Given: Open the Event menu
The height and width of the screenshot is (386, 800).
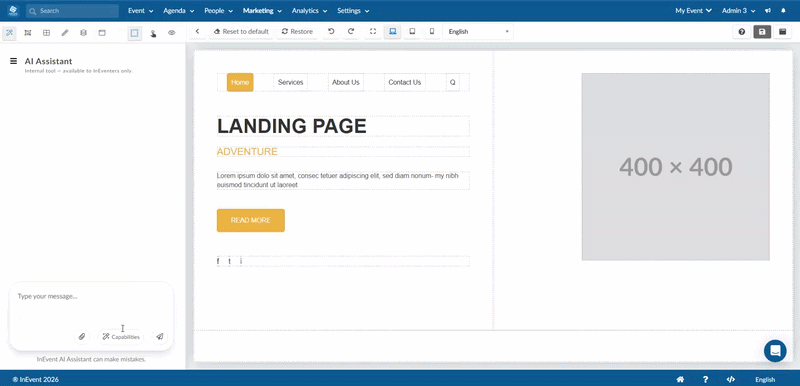Looking at the screenshot, I should pyautogui.click(x=140, y=11).
